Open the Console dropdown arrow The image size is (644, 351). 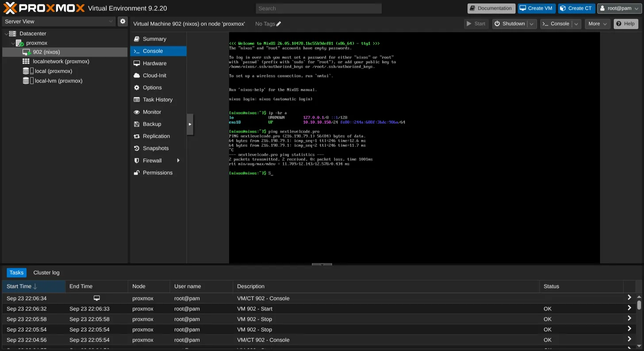pyautogui.click(x=576, y=24)
